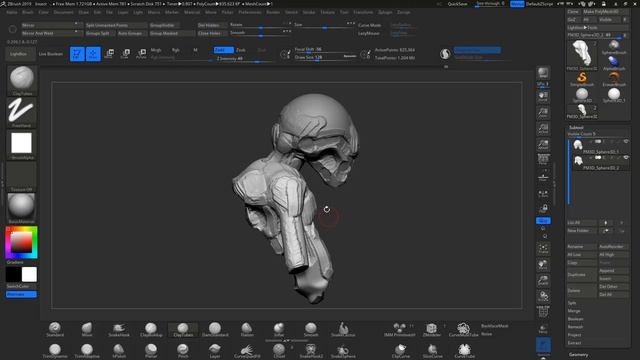Select the ClayBuildup brush
This screenshot has width=640, height=360.
point(151,329)
